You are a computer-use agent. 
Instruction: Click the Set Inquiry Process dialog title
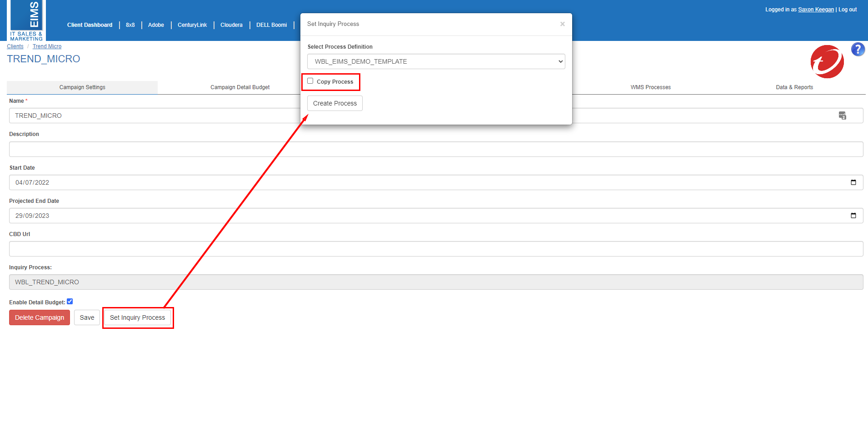(333, 24)
